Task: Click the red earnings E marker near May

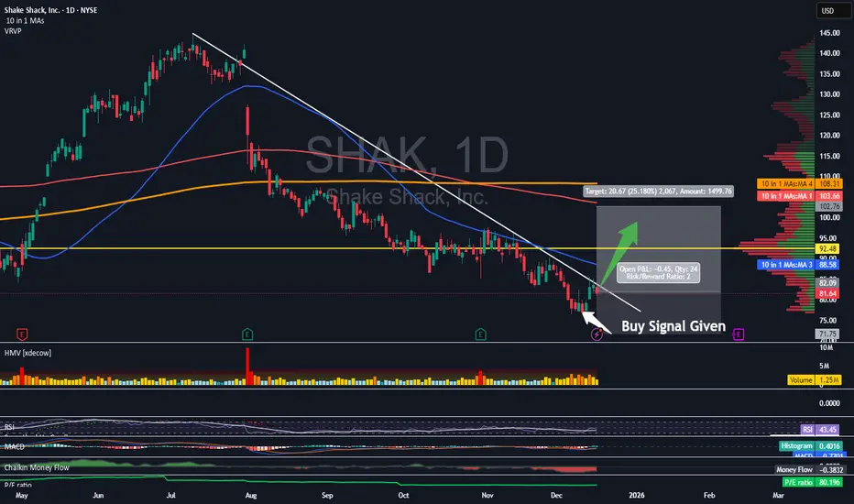Action: pyautogui.click(x=22, y=334)
